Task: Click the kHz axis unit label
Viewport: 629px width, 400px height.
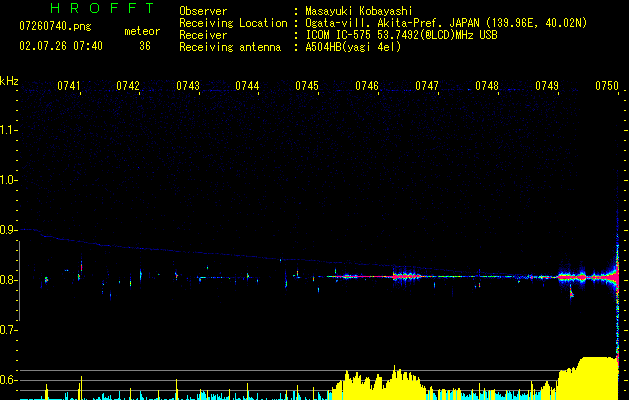Action: 9,81
